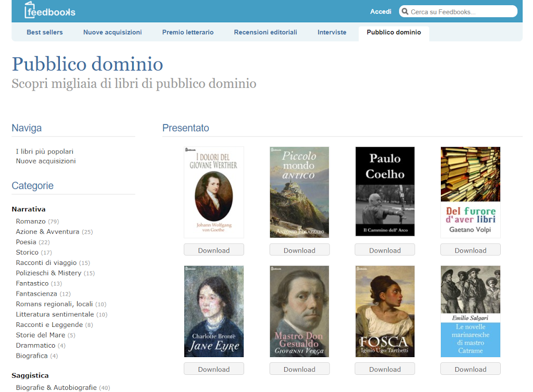Viewport: 533px width, 392px height.
Task: Open Storie del Mare category
Action: click(x=41, y=335)
